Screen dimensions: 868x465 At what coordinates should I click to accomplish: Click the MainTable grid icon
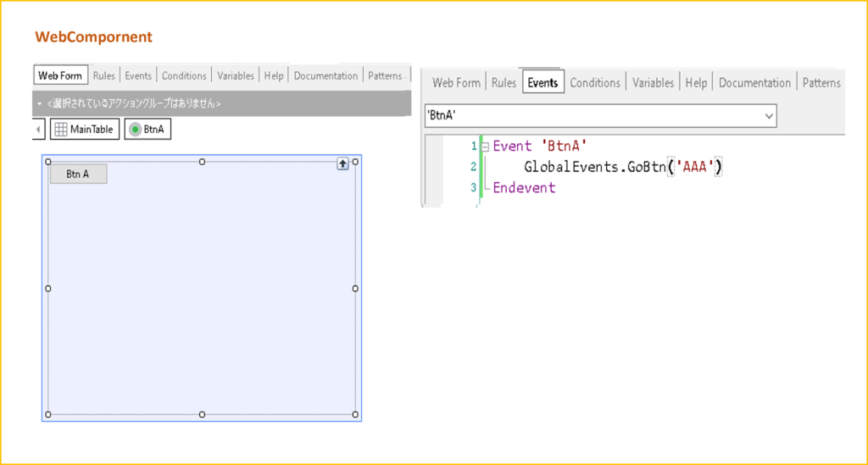[x=61, y=129]
